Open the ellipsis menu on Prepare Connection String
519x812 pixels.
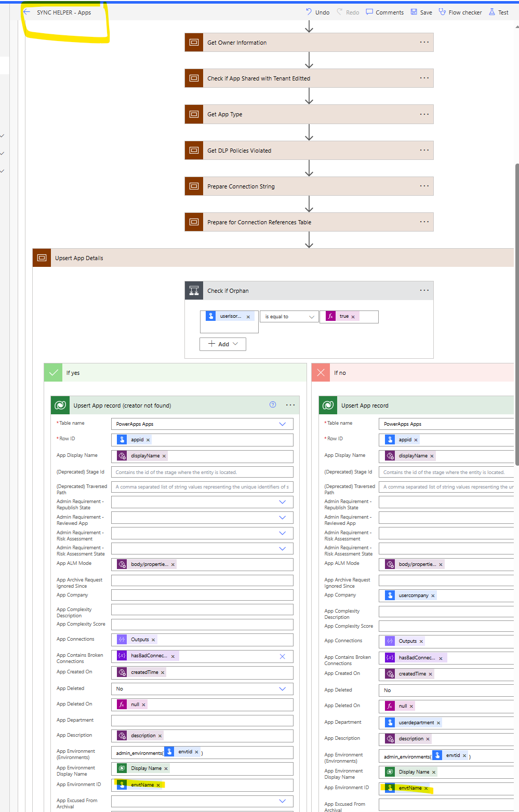pyautogui.click(x=424, y=186)
